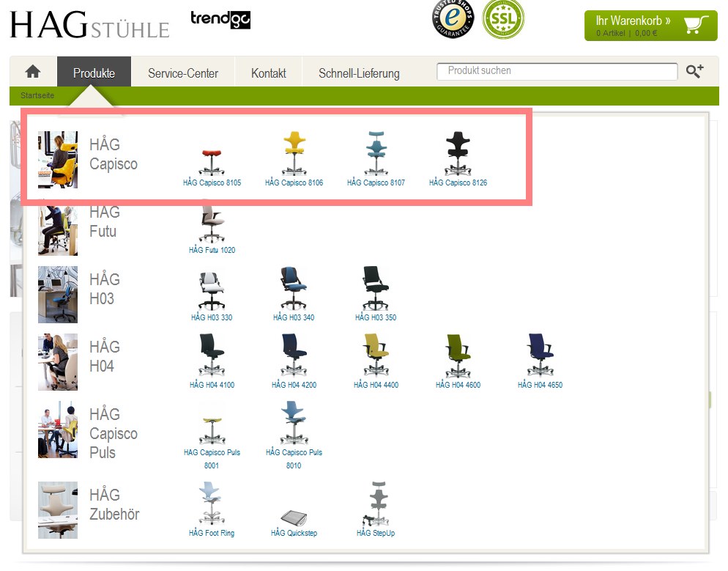Image resolution: width=728 pixels, height=571 pixels.
Task: Select the yellow HÅG Capisco 8106 chair image
Action: click(294, 153)
